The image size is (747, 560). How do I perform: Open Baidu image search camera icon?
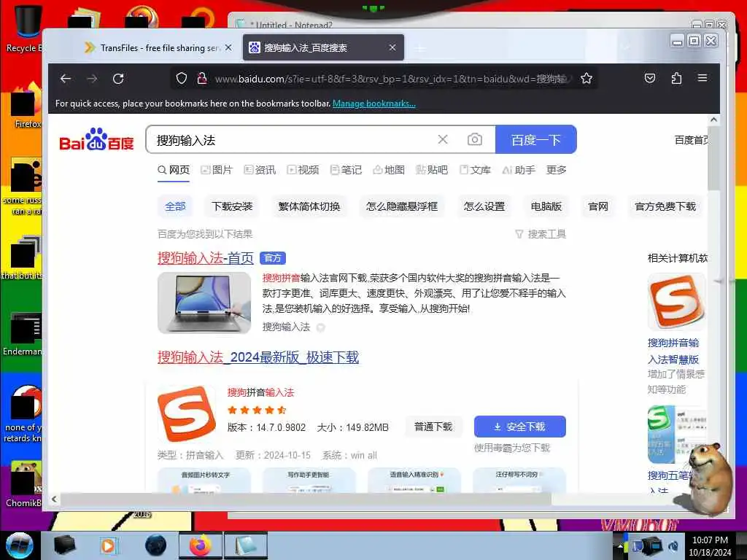pyautogui.click(x=474, y=139)
